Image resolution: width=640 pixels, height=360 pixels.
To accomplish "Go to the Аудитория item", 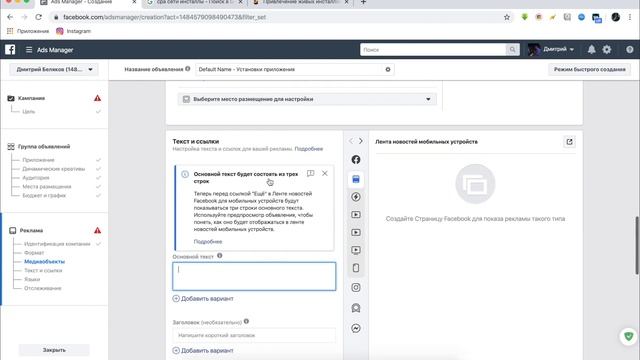I will (36, 178).
